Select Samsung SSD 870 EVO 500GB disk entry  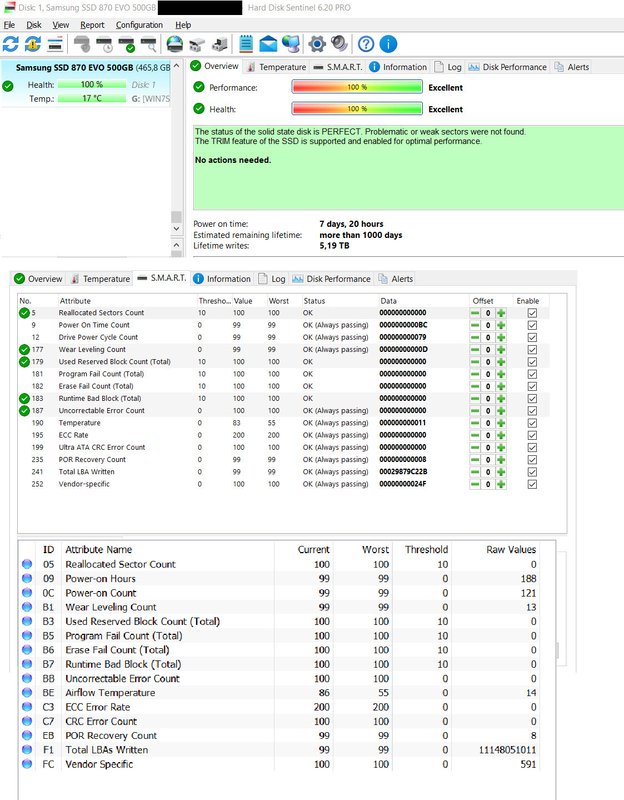point(85,83)
